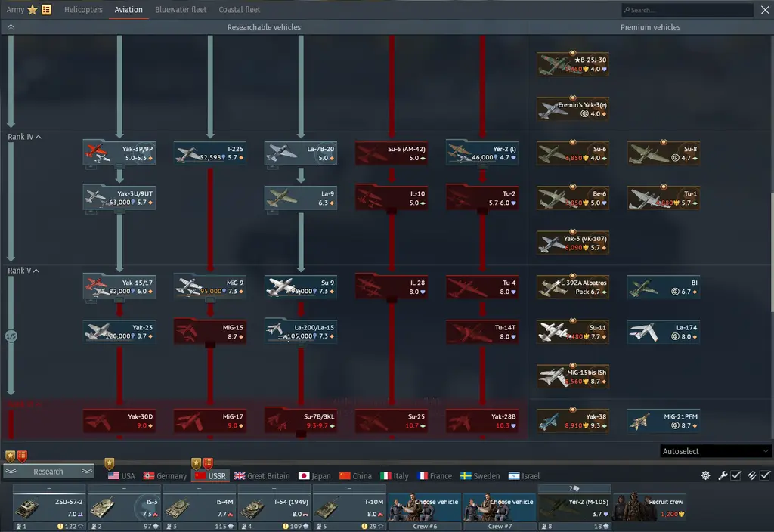Select the Tu-4 bomber
The image size is (774, 532).
pyautogui.click(x=481, y=286)
